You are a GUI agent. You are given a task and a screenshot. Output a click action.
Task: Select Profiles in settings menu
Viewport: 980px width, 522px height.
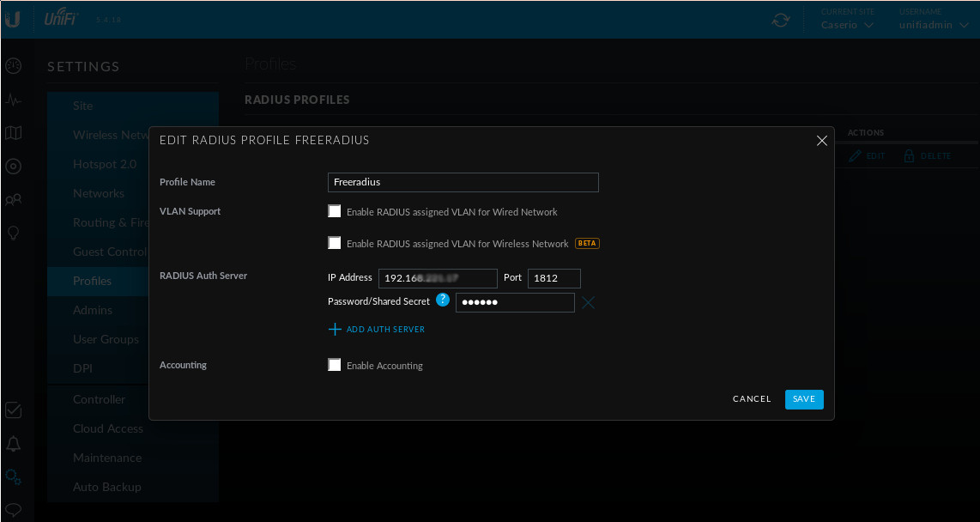[93, 281]
